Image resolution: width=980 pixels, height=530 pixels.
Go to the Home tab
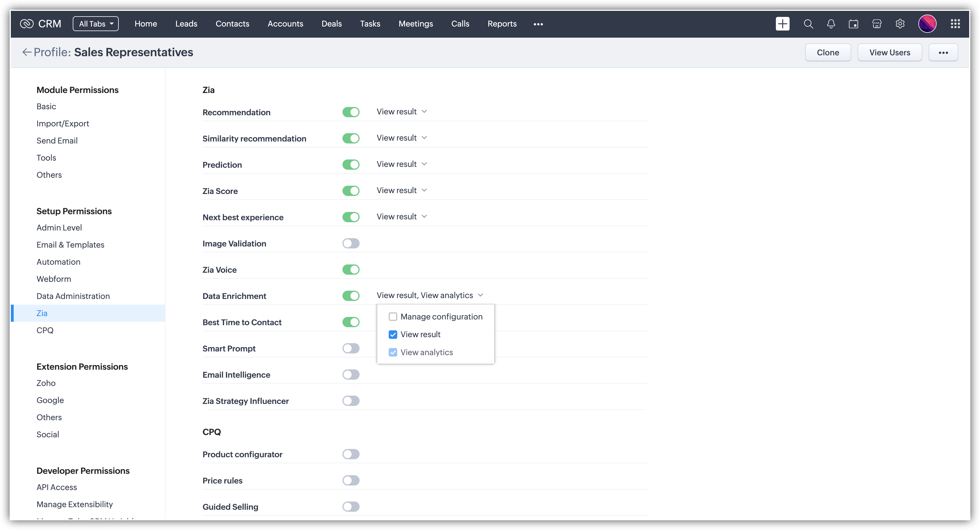146,24
